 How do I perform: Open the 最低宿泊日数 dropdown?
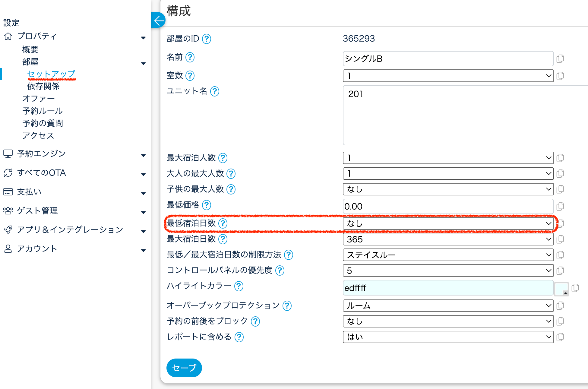tap(448, 223)
